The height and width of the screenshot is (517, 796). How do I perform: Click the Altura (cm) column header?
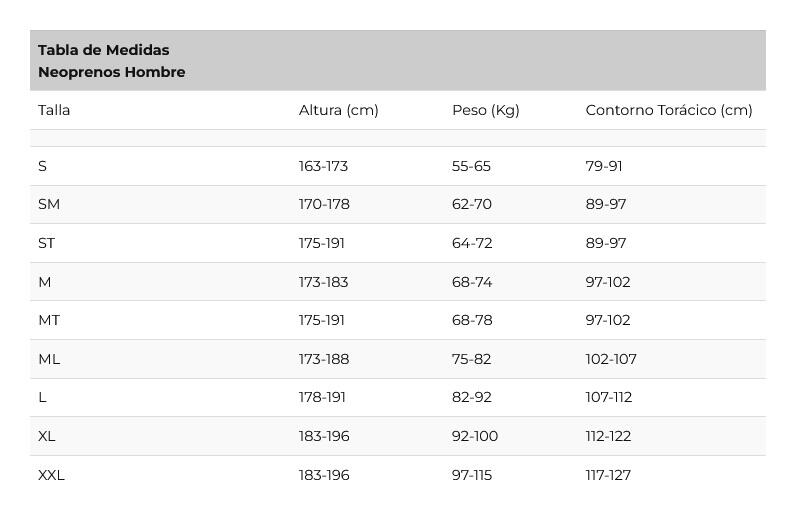pyautogui.click(x=339, y=110)
